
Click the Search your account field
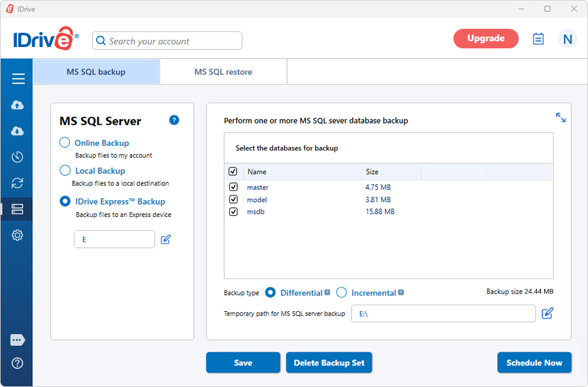167,41
